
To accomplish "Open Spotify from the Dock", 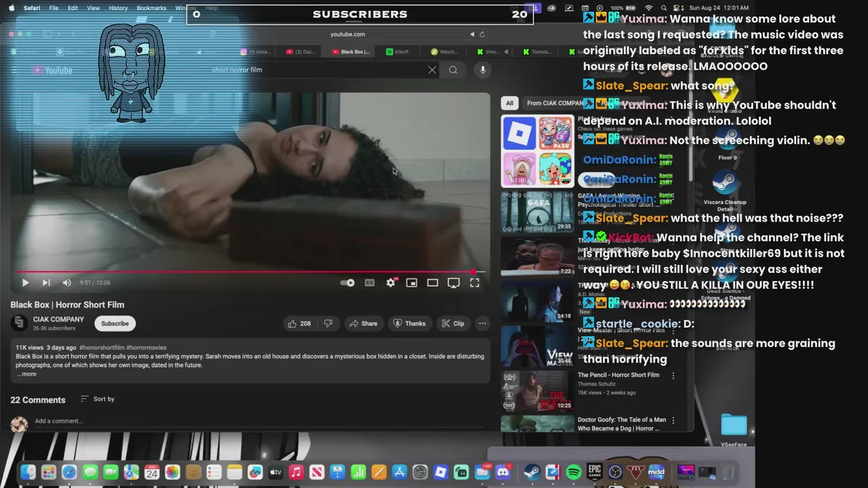I will tap(574, 472).
